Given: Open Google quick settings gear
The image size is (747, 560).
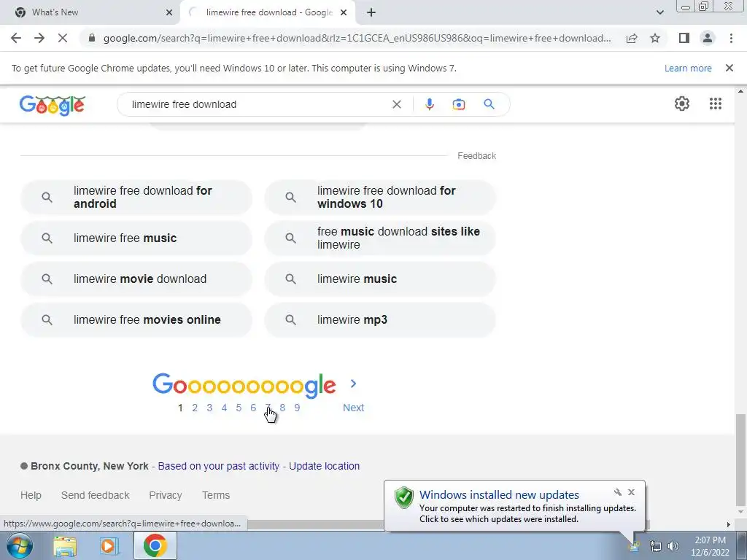Looking at the screenshot, I should tap(682, 104).
